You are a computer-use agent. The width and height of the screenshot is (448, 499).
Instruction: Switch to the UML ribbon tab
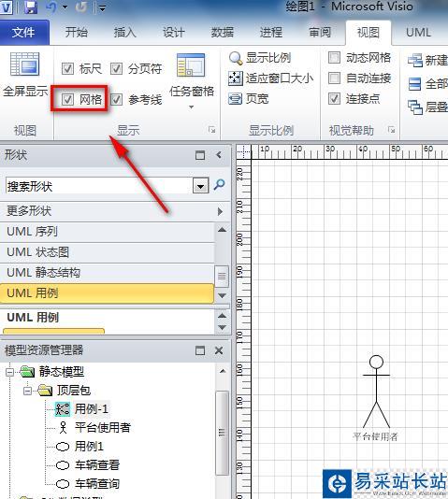coord(418,32)
